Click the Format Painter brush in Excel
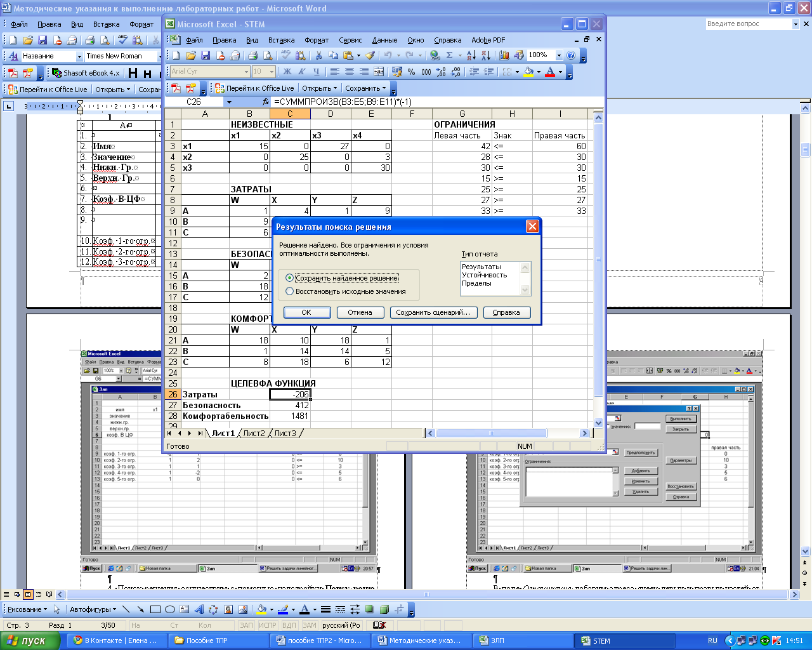Screen dimensions: 812x650 (370, 55)
